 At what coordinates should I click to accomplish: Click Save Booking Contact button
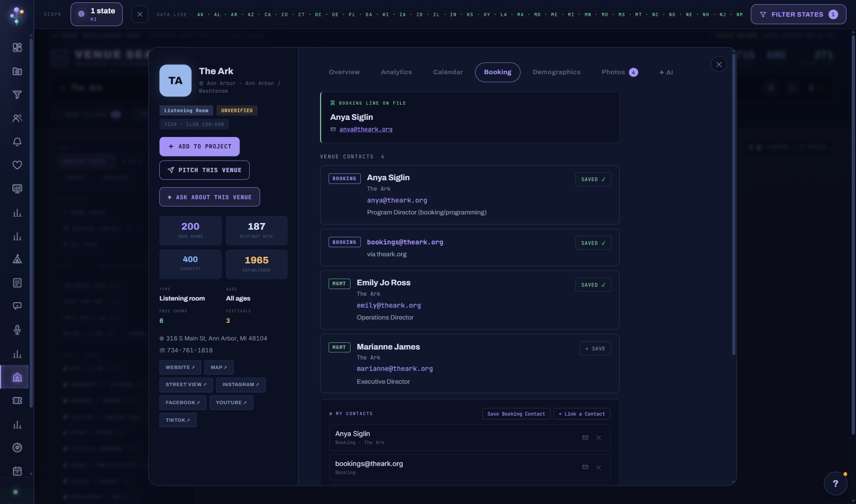pyautogui.click(x=516, y=414)
